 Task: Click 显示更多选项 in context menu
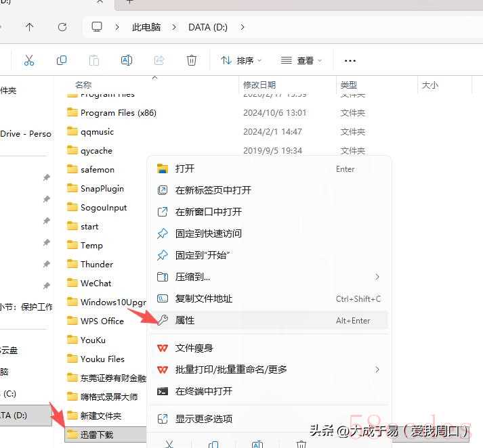(203, 419)
